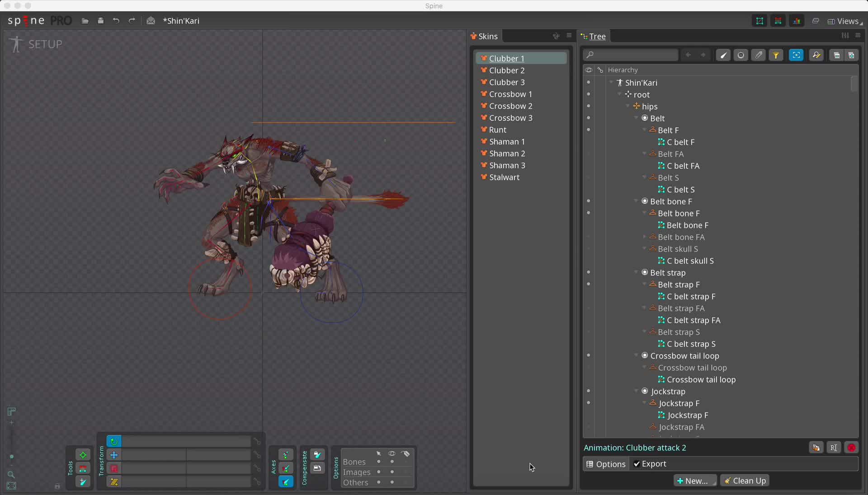Toggle the Export checkbox
Screen dimensions: 868x495
[637, 464]
